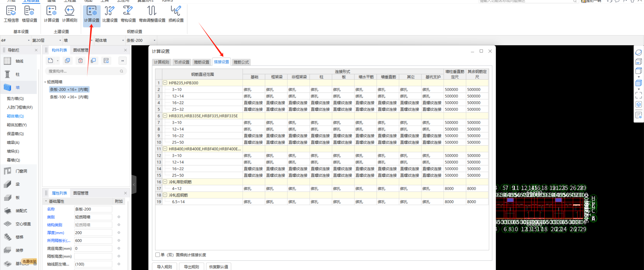The width and height of the screenshot is (644, 270).
Task: Click 基础 cell for HPB235 16~22 row
Action: pyautogui.click(x=254, y=103)
